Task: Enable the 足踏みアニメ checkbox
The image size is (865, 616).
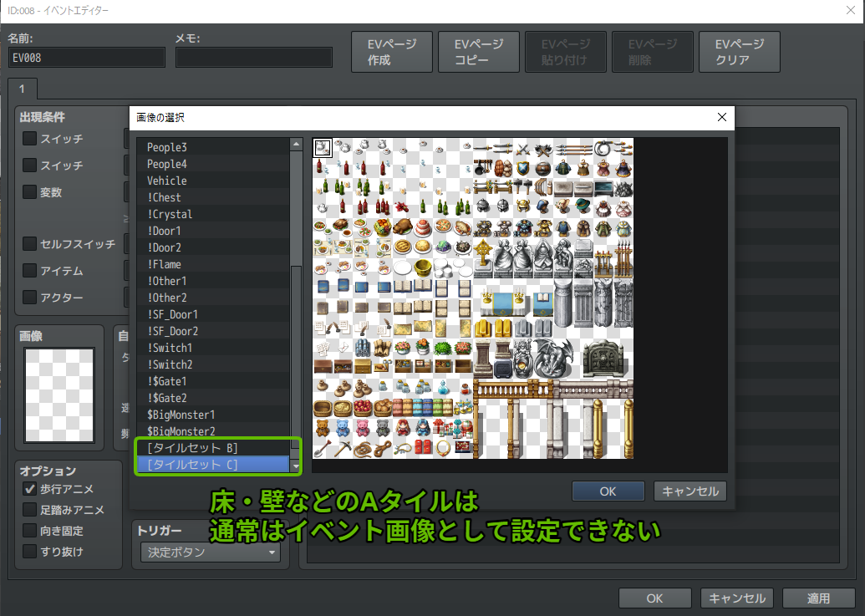Action: (x=30, y=510)
